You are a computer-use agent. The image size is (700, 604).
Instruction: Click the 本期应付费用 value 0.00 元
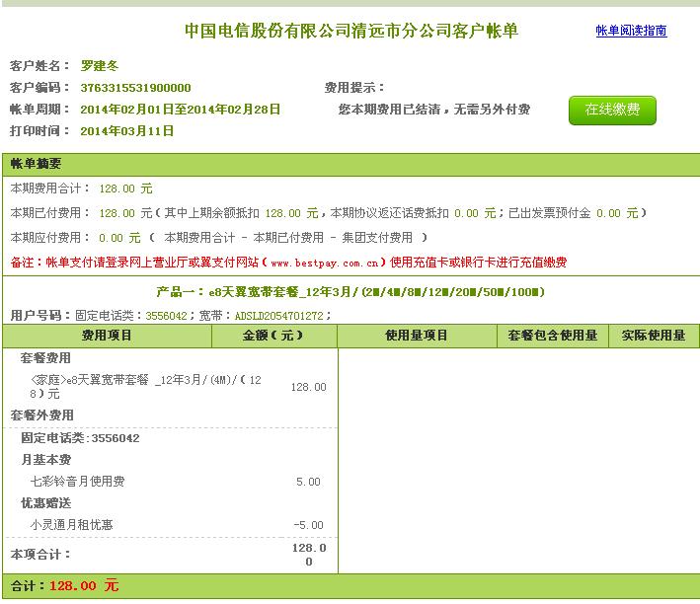click(119, 238)
